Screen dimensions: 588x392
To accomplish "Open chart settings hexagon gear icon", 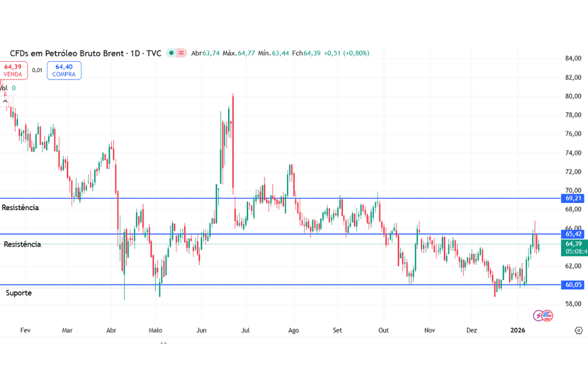I will pos(578,330).
